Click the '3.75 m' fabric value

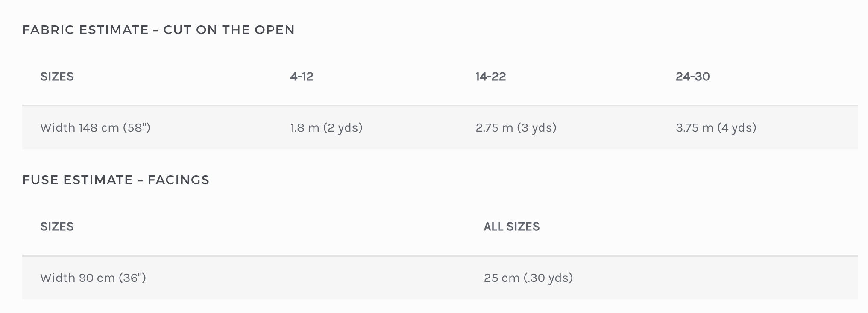[694, 128]
